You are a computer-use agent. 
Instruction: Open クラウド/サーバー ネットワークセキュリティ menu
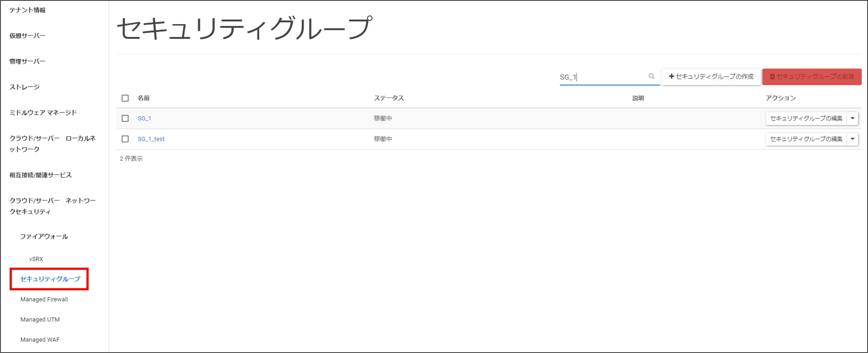click(53, 206)
